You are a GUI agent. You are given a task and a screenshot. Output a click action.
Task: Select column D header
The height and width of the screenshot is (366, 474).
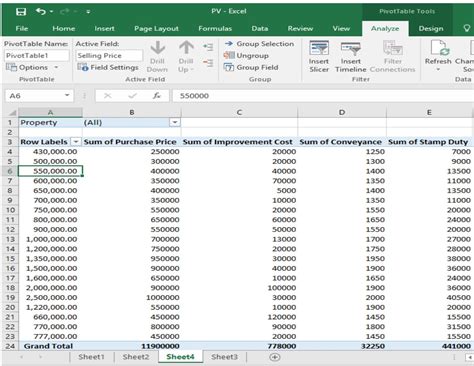pos(342,112)
